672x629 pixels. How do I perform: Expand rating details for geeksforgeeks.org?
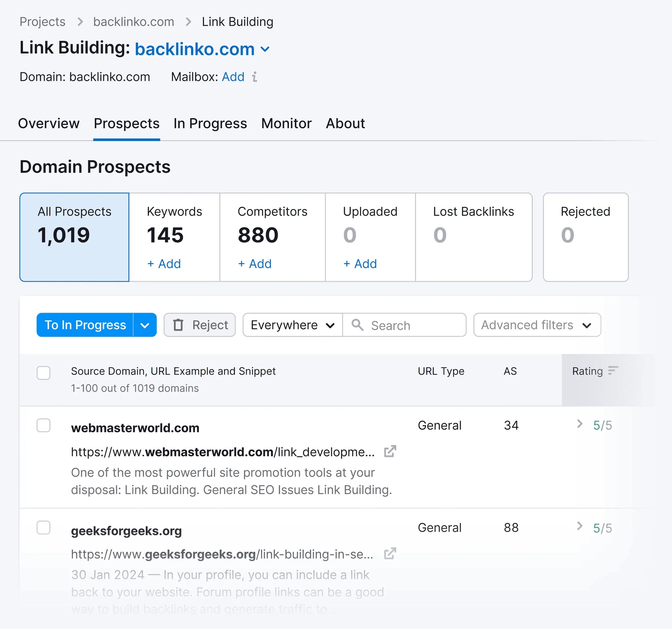(580, 526)
